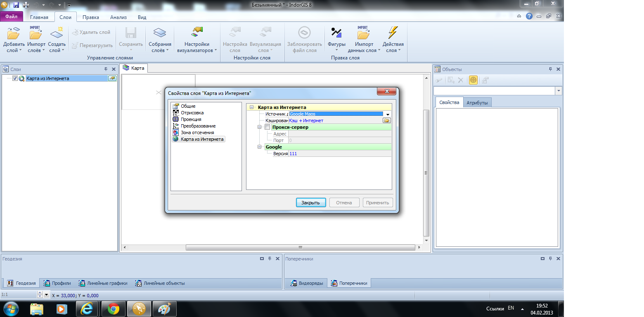
Task: Open the Собрания слоёв dropdown arrow
Action: tap(168, 51)
